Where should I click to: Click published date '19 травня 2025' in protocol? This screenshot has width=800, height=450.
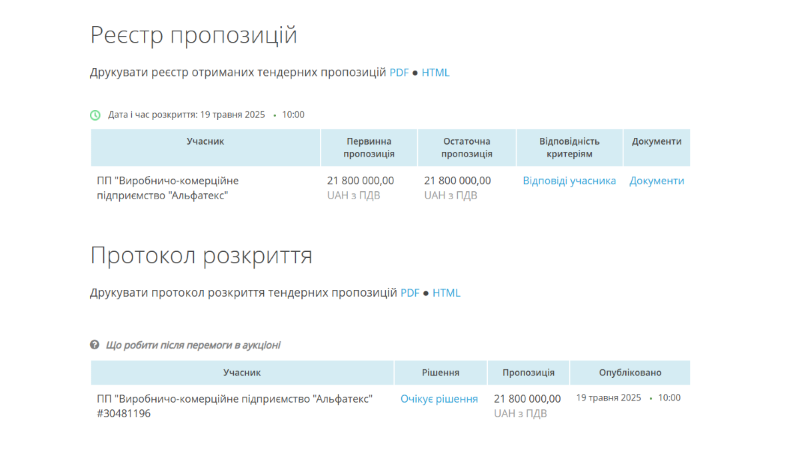tap(608, 398)
